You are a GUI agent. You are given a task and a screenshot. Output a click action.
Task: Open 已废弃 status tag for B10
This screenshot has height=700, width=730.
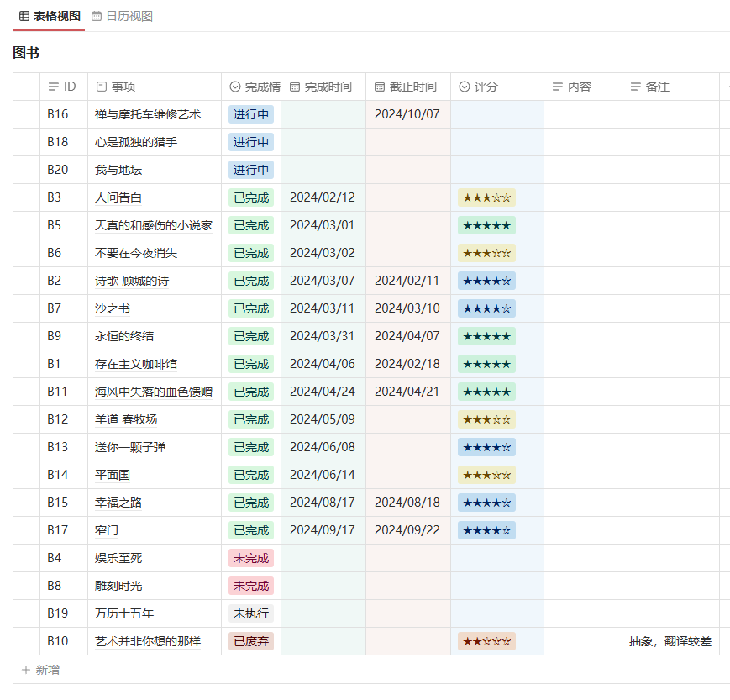(250, 641)
